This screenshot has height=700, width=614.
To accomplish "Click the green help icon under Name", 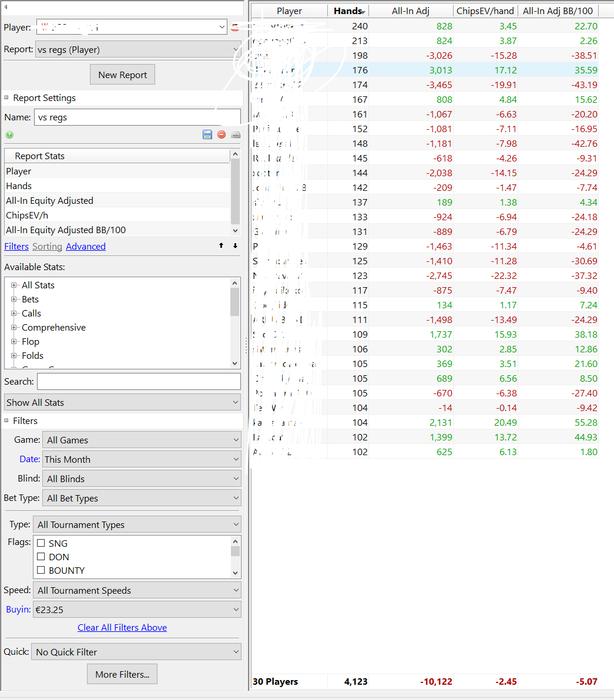I will click(x=9, y=135).
